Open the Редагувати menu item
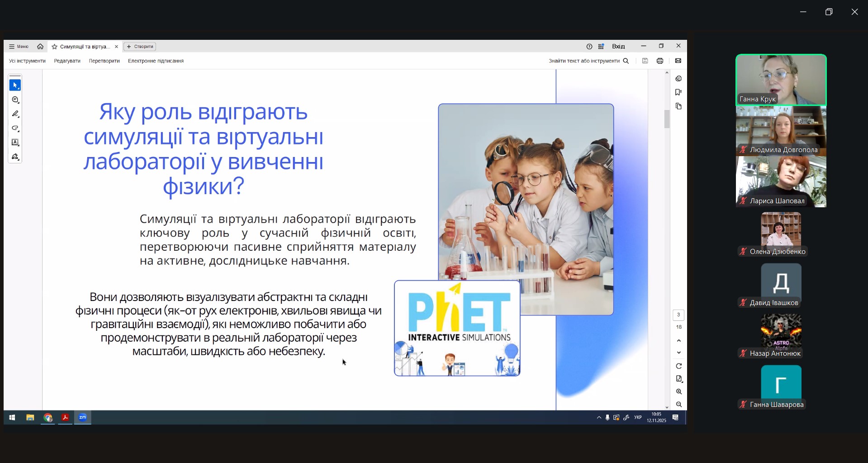 pos(67,61)
